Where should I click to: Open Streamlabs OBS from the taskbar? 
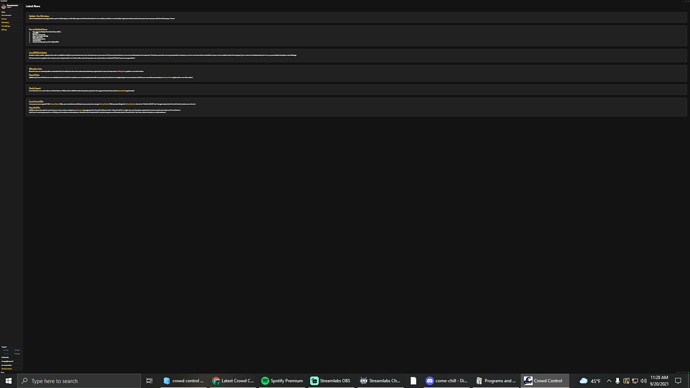(x=330, y=381)
